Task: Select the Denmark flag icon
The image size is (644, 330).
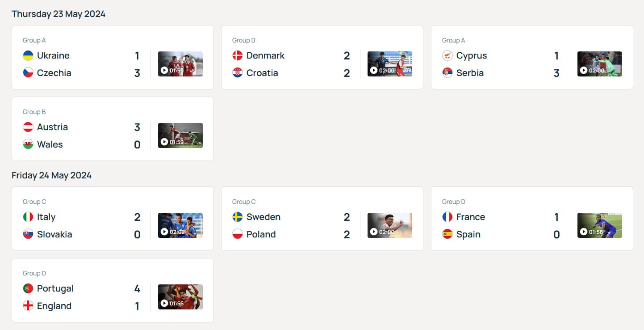Action: click(x=237, y=55)
